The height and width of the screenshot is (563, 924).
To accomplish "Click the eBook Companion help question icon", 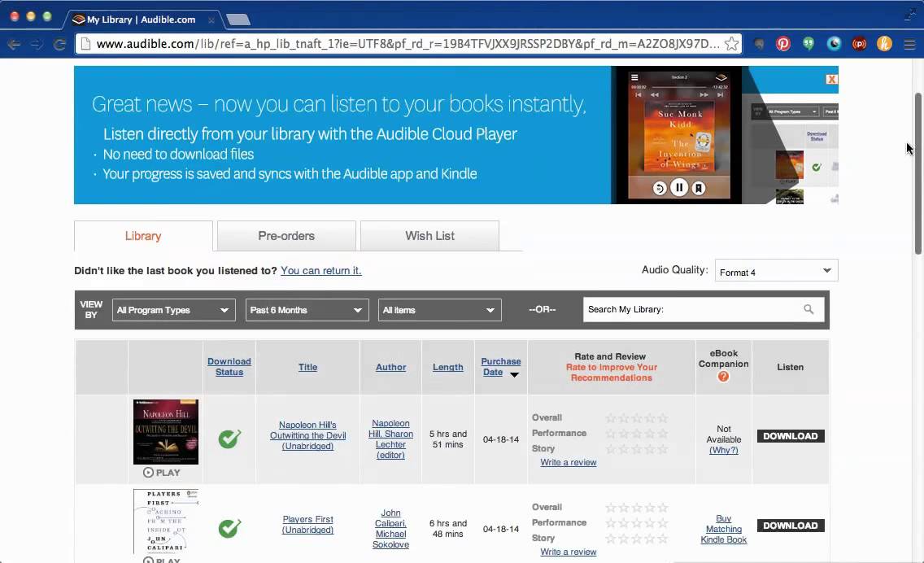I will [723, 377].
